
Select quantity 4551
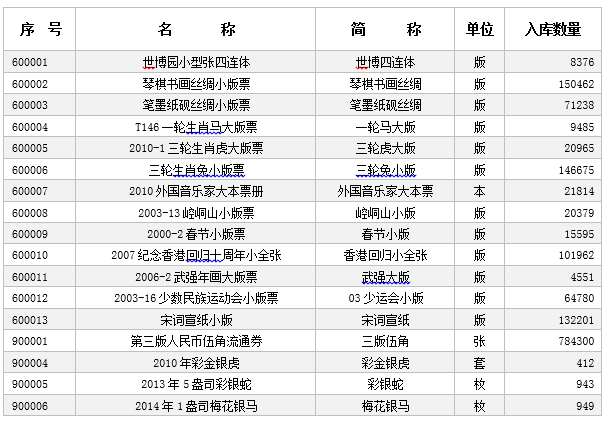582,277
